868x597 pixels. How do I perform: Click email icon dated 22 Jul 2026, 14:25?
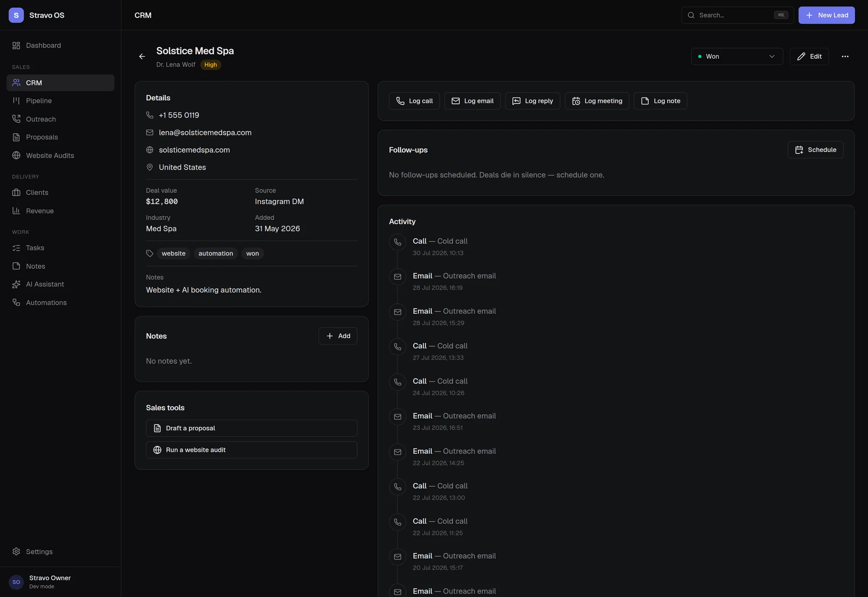click(398, 452)
